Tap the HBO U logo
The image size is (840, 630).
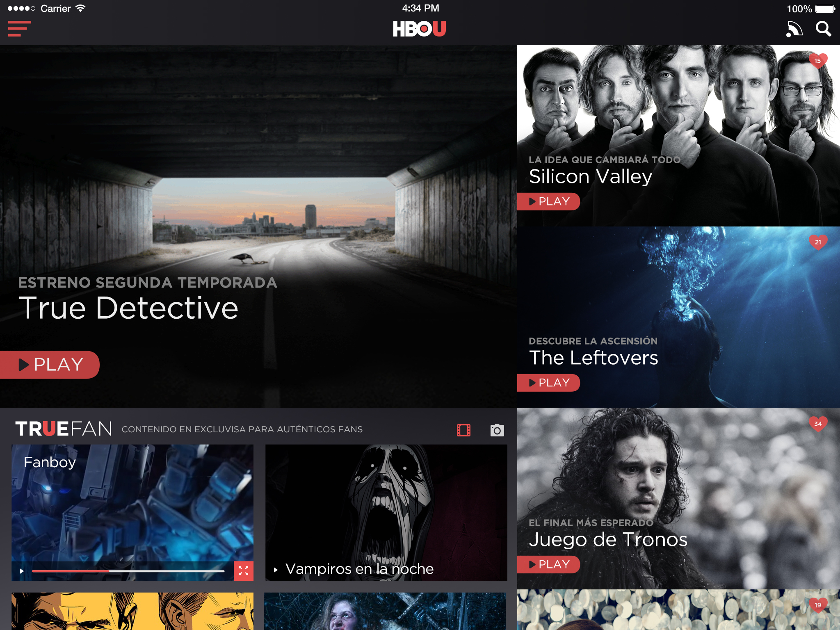coord(420,29)
